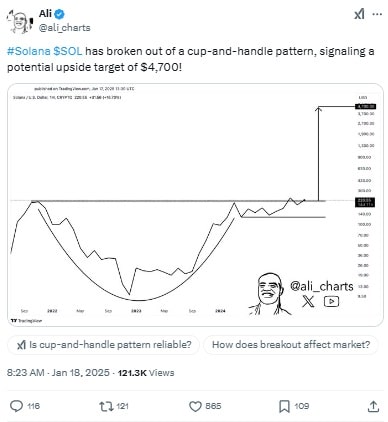Click the share upload icon
Image resolution: width=388 pixels, height=422 pixels.
373,406
